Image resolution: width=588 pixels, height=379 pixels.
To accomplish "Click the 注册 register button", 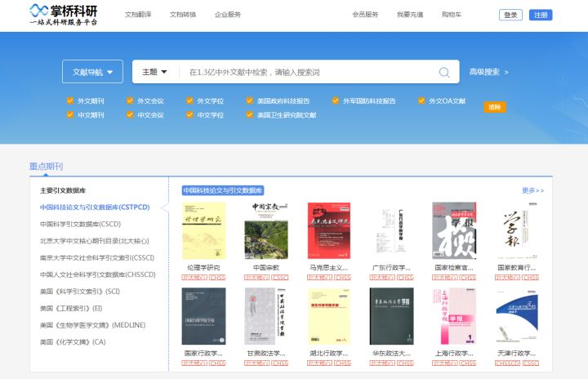I will 541,15.
